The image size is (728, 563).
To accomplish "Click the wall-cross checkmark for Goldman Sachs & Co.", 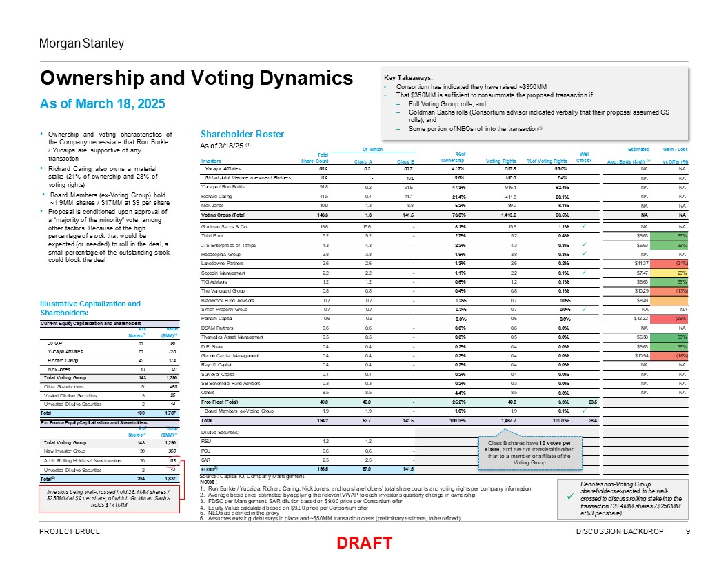I will [x=584, y=226].
